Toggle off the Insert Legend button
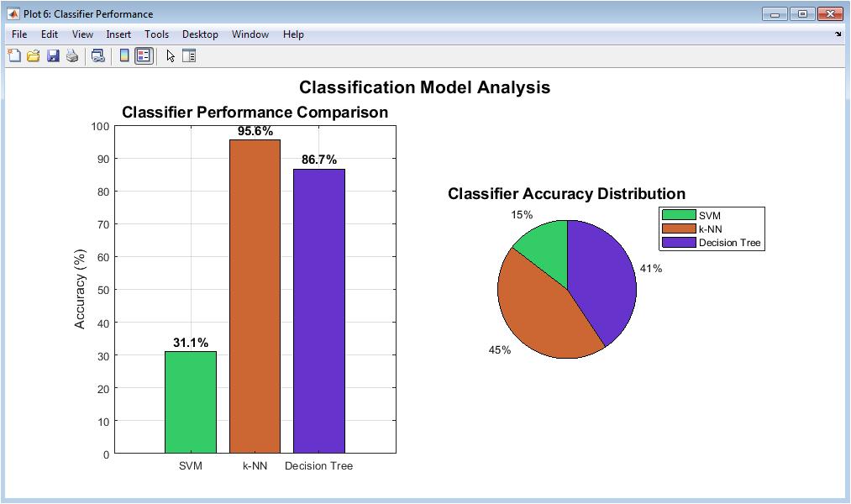 click(x=144, y=56)
